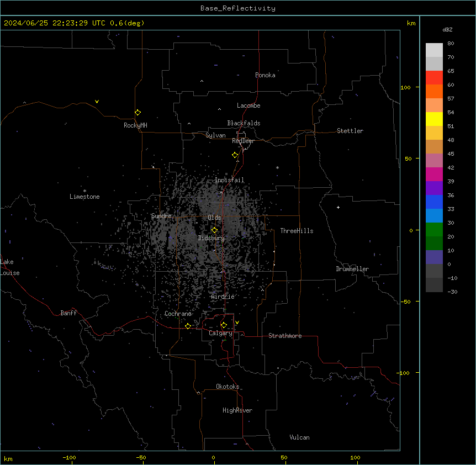Pick the royal blue 33-36 dBZ swatch

[434, 202]
